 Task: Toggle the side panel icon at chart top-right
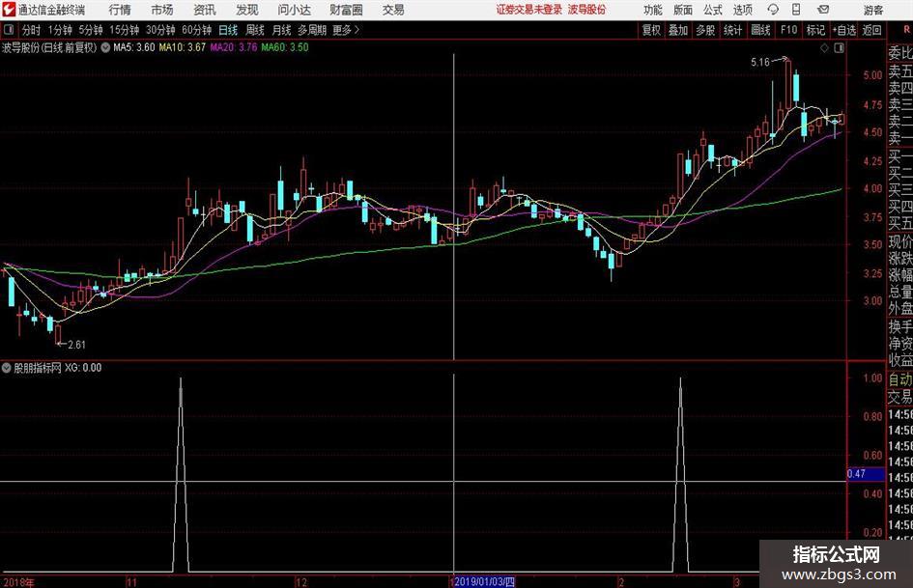(839, 48)
